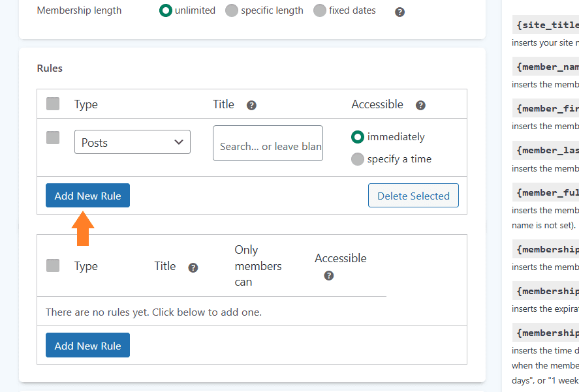Check the Posts rule row checkbox
The width and height of the screenshot is (579, 392).
tap(53, 138)
